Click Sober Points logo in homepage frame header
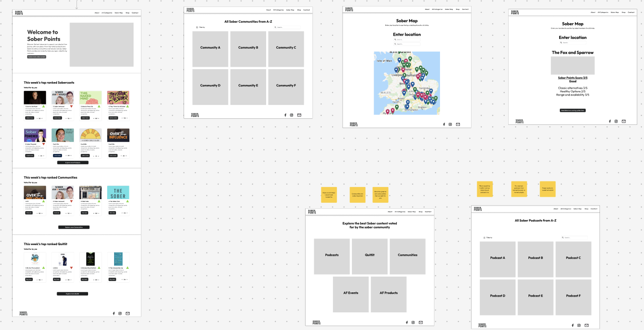This screenshot has height=330, width=644. [x=19, y=13]
